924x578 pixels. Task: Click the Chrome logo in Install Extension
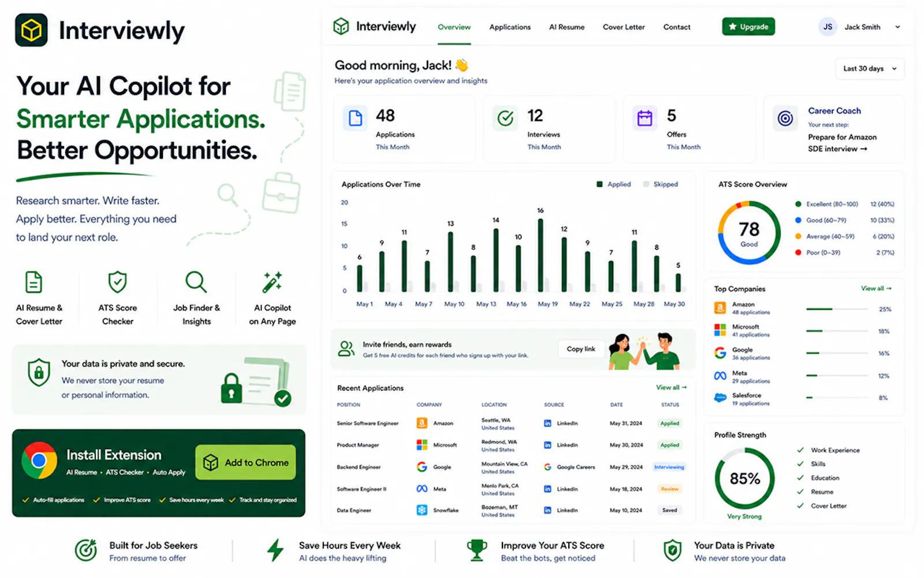pos(39,460)
